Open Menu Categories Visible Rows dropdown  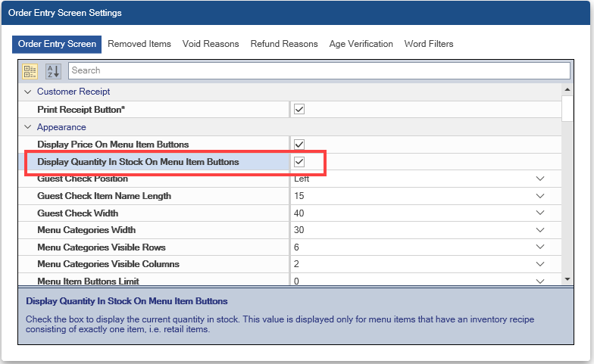pyautogui.click(x=540, y=247)
